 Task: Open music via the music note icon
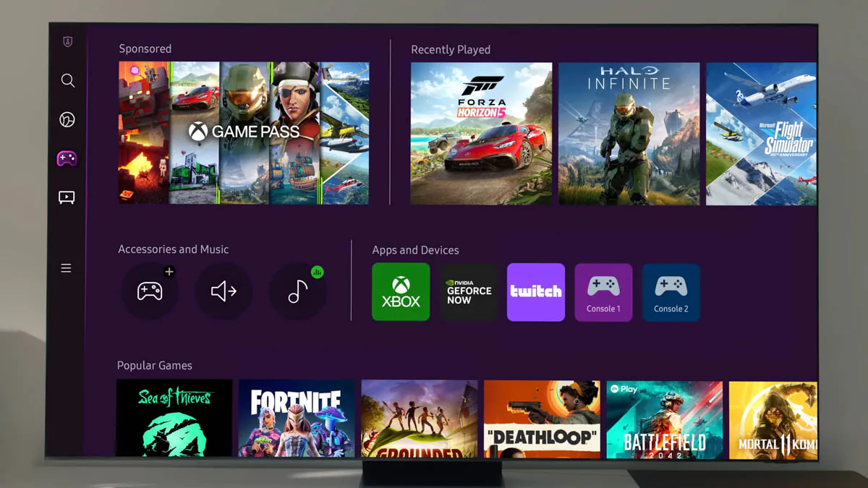298,291
